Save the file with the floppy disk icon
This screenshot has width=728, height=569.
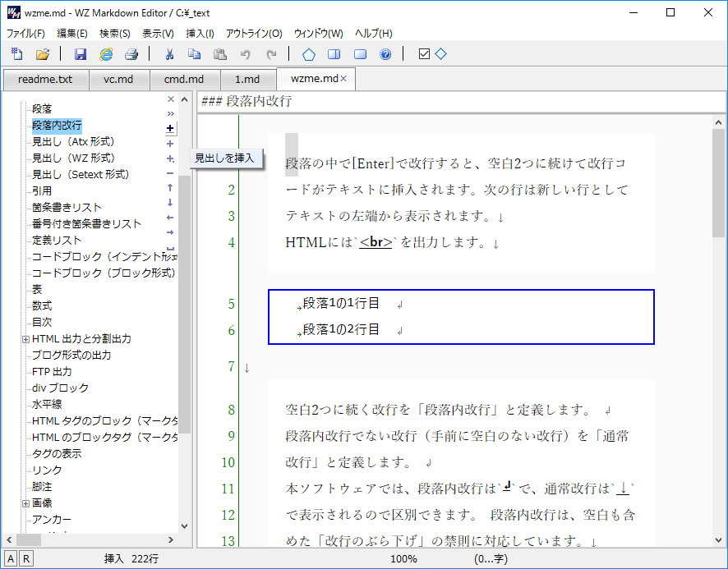[x=81, y=54]
